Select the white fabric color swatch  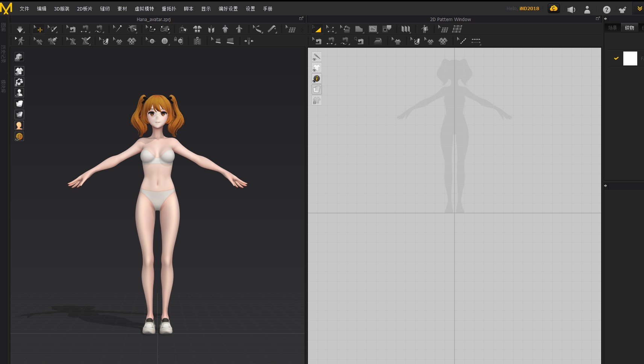630,58
